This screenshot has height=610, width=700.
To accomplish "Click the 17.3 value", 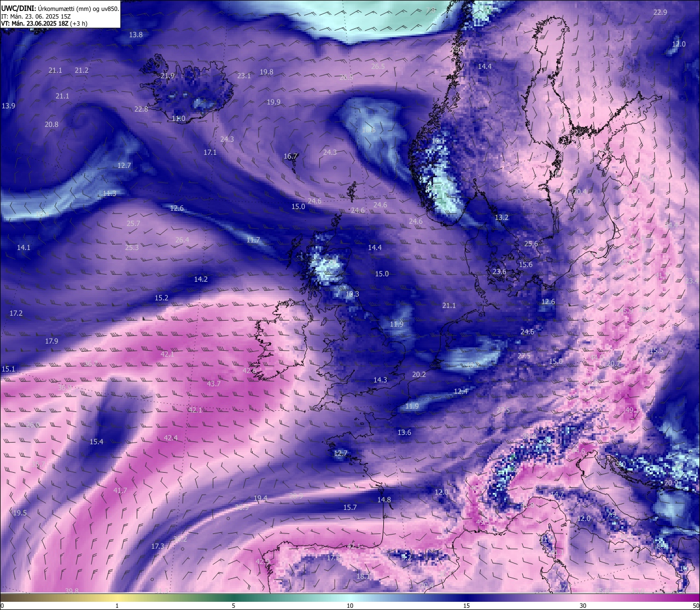I will coord(157,546).
